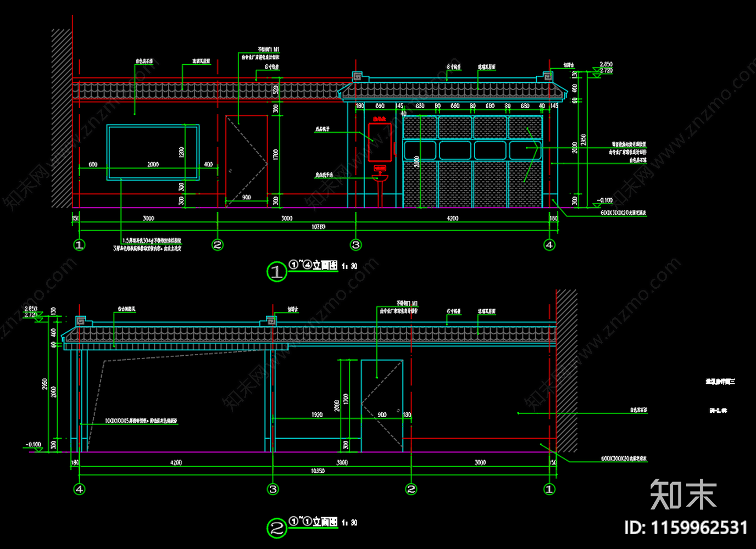Viewport: 756px width, 549px height.
Task: Click the overall dimension text 10350
Action: point(318,471)
